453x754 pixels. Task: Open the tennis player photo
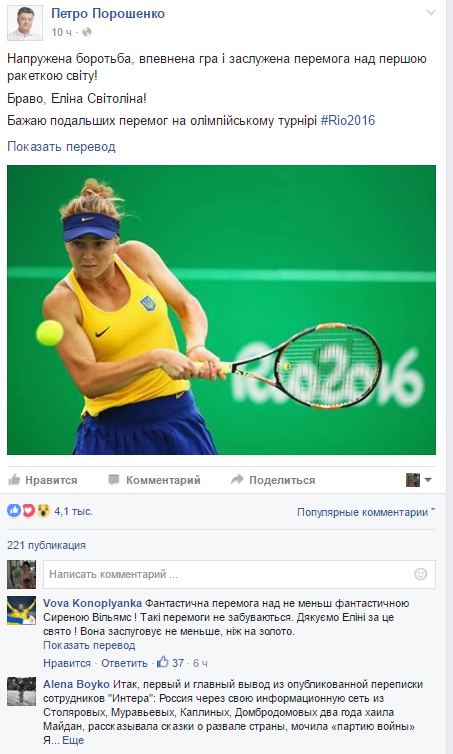click(x=221, y=310)
